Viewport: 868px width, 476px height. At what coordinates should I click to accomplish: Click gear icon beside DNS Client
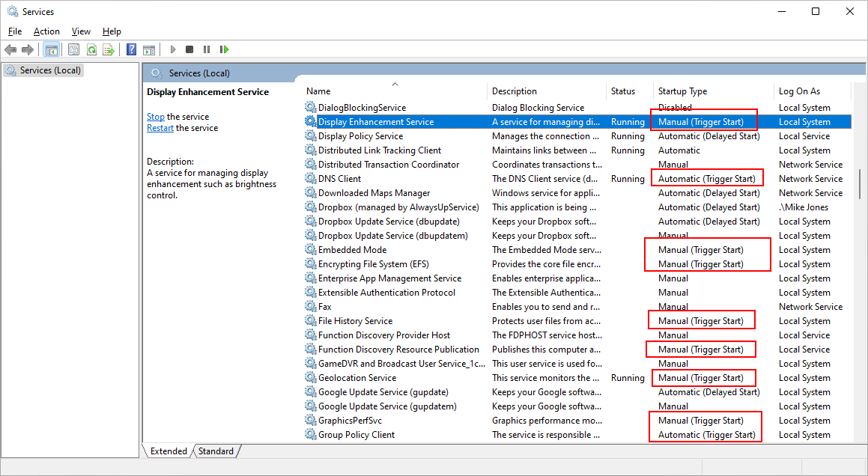coord(311,178)
